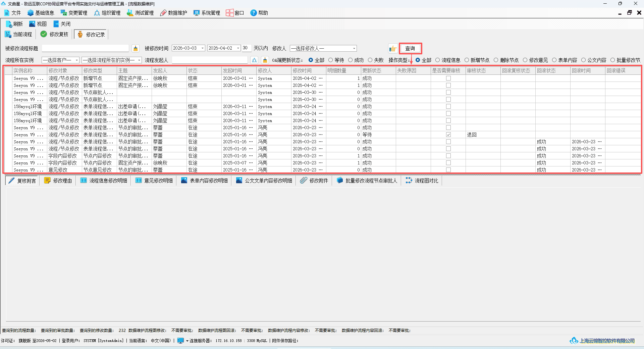Expand the 选择客户 dropdown
This screenshot has width=644, height=349.
[77, 60]
